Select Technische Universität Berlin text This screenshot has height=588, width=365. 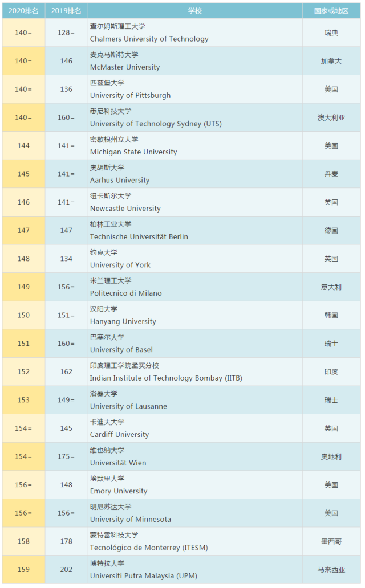[x=139, y=236]
